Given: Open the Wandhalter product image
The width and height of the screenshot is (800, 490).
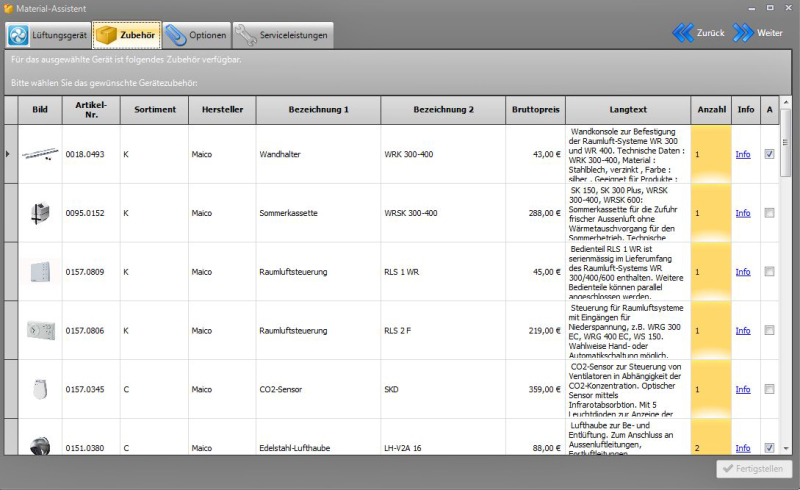Looking at the screenshot, I should point(40,154).
